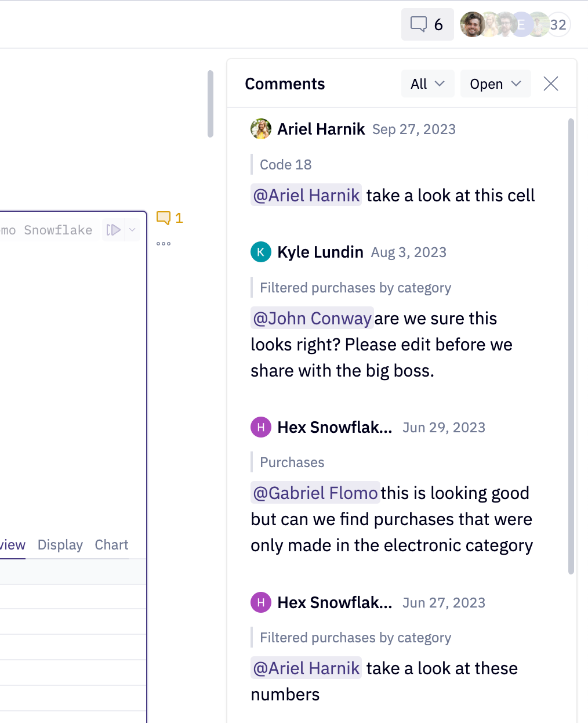Open the Open status filter dropdown
Image resolution: width=588 pixels, height=723 pixels.
495,84
